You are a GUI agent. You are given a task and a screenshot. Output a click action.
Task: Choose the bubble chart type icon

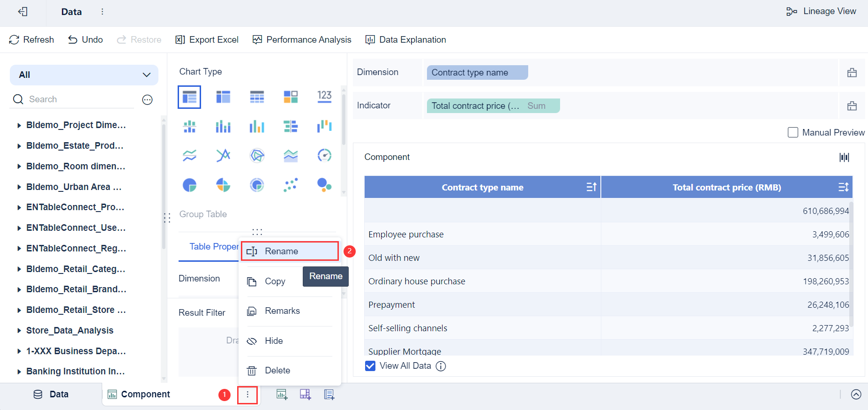[324, 185]
